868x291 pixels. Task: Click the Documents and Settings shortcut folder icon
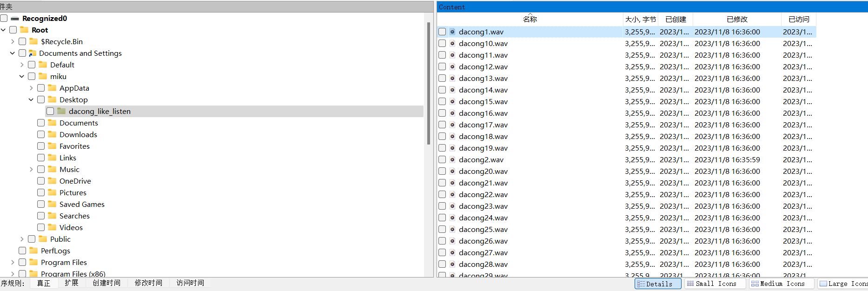[x=33, y=53]
